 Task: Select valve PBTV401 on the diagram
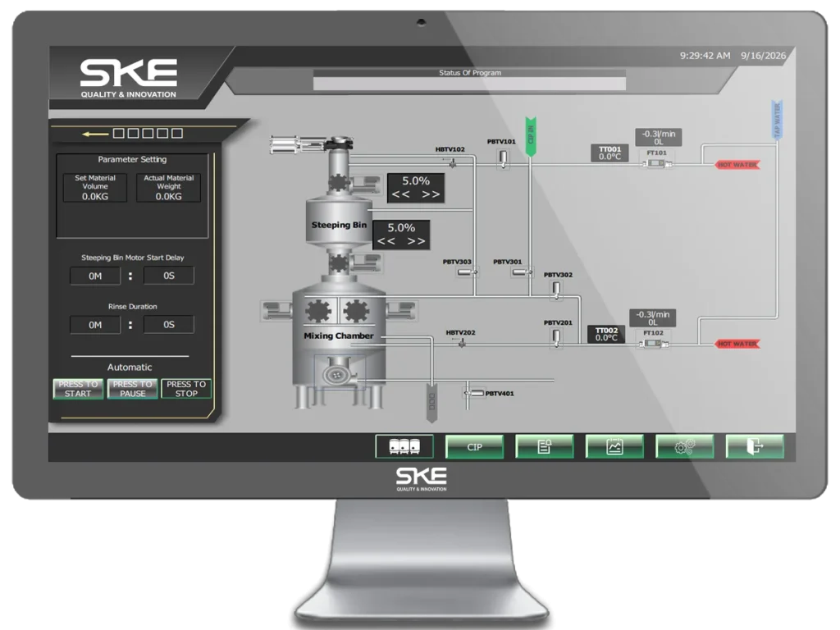(474, 393)
